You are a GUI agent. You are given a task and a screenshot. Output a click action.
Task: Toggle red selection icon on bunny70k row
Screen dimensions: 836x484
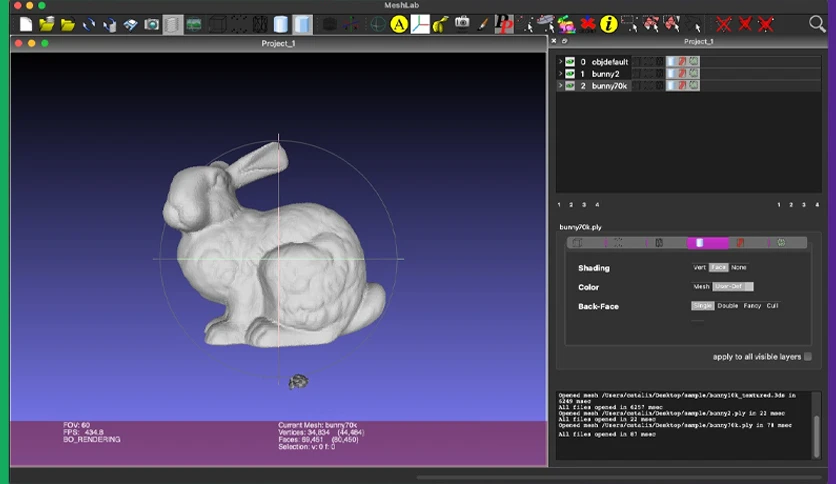click(682, 86)
